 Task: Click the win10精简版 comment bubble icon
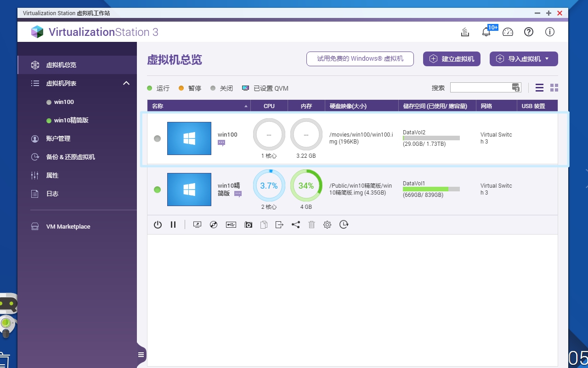(x=238, y=194)
